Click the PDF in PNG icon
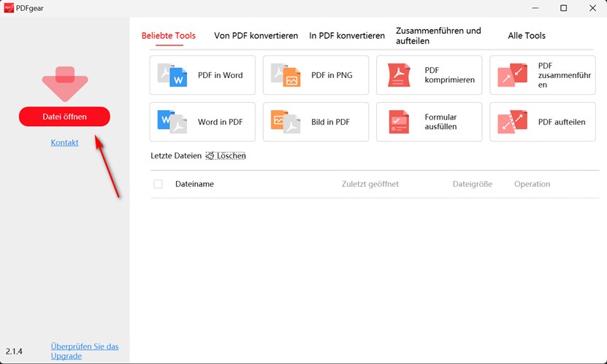607x364 pixels. point(286,75)
